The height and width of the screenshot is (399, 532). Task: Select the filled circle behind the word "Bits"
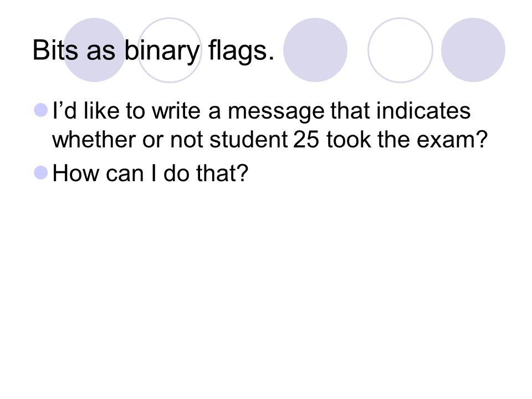(94, 50)
